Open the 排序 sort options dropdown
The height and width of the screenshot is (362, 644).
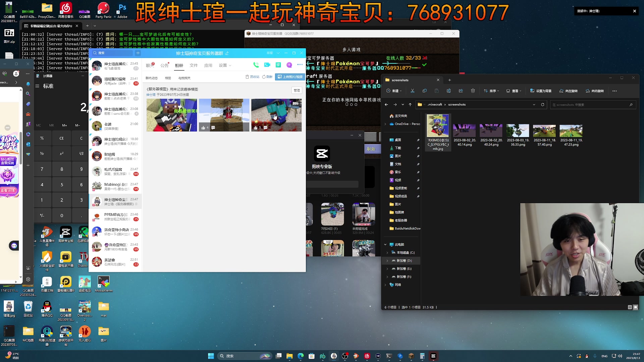pos(491,90)
